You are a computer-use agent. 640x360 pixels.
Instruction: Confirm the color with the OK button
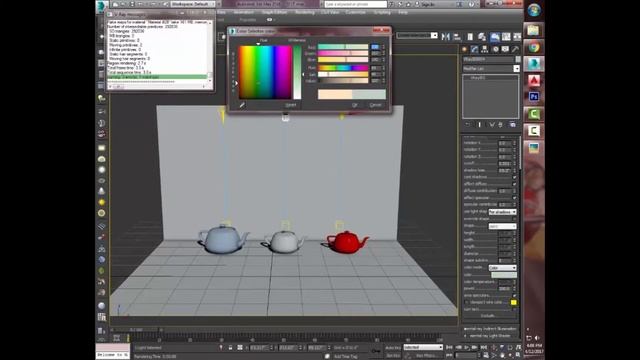(x=355, y=105)
